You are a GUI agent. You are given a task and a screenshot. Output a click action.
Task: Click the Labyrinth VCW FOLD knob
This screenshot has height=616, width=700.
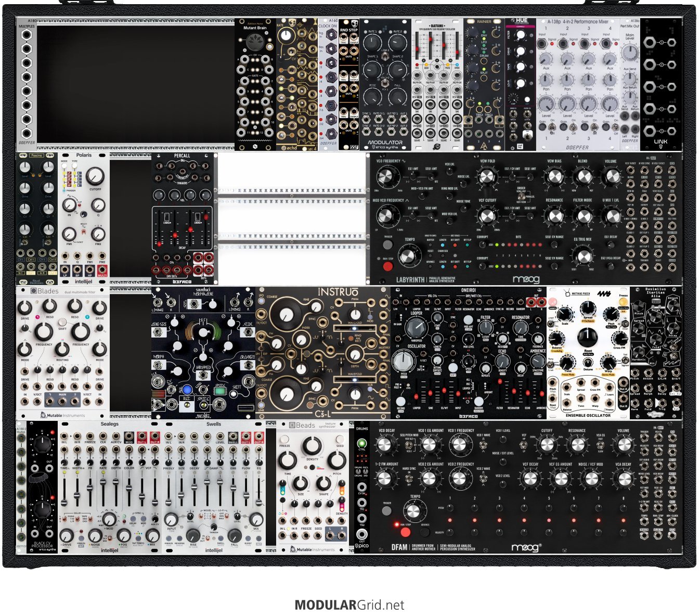tap(487, 177)
